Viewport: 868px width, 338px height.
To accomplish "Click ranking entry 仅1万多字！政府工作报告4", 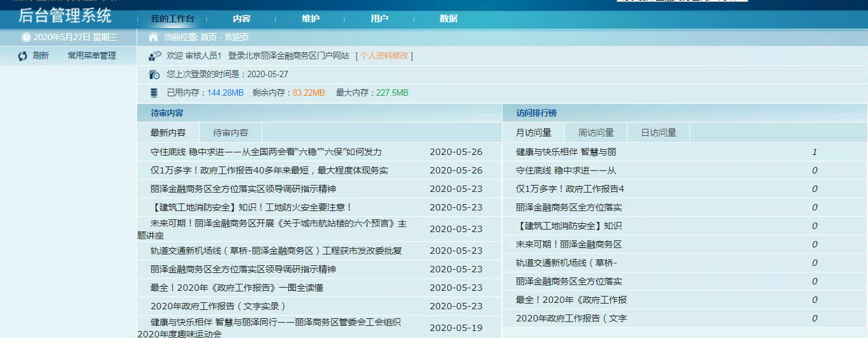I will 570,189.
